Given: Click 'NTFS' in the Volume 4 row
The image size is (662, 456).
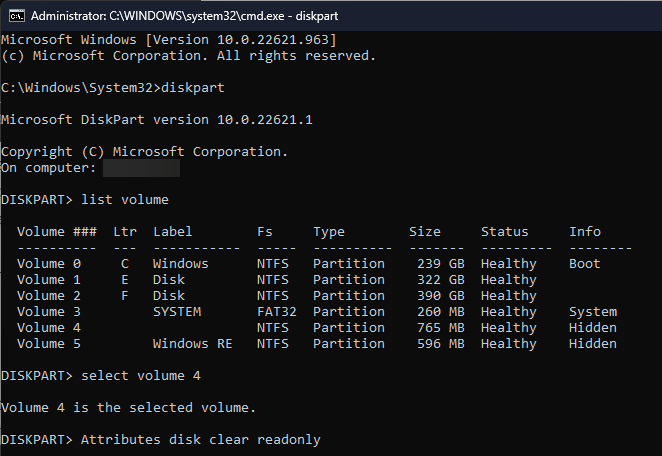Looking at the screenshot, I should pyautogui.click(x=273, y=328).
